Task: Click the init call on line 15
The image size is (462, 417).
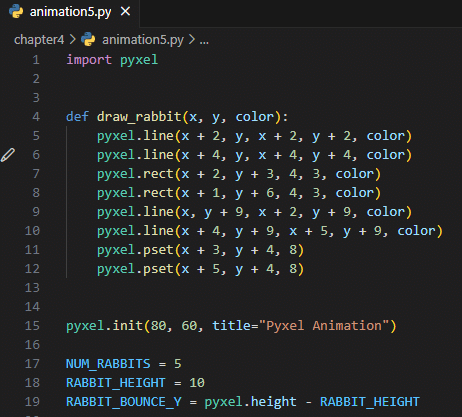Action: coord(127,326)
